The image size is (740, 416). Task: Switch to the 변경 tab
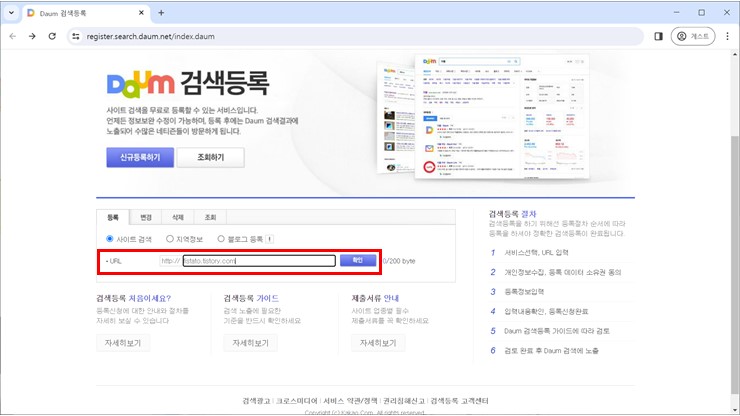(x=146, y=217)
